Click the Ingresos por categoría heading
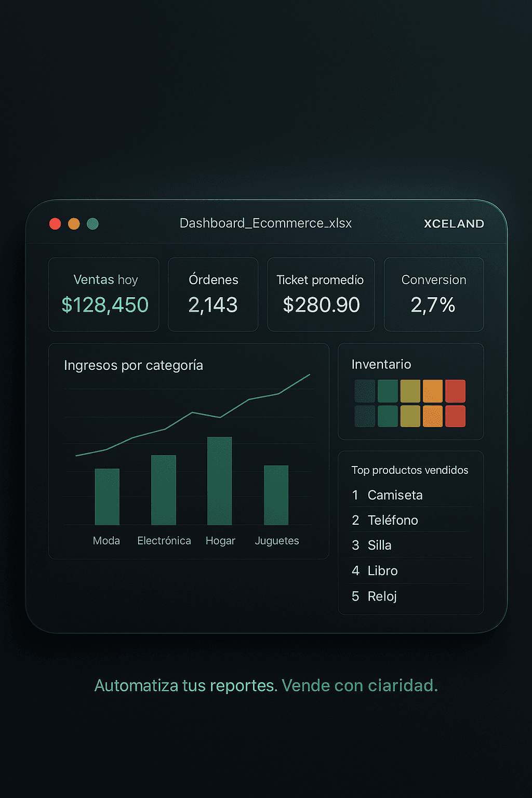 coord(134,366)
